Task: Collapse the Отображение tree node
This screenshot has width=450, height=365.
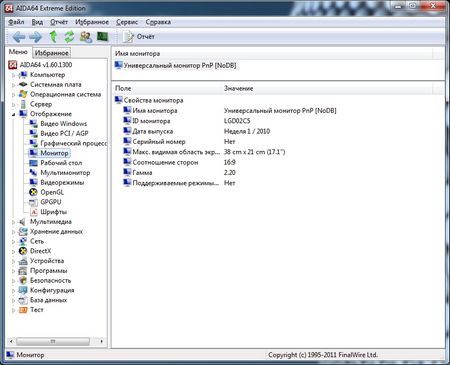Action: [13, 114]
